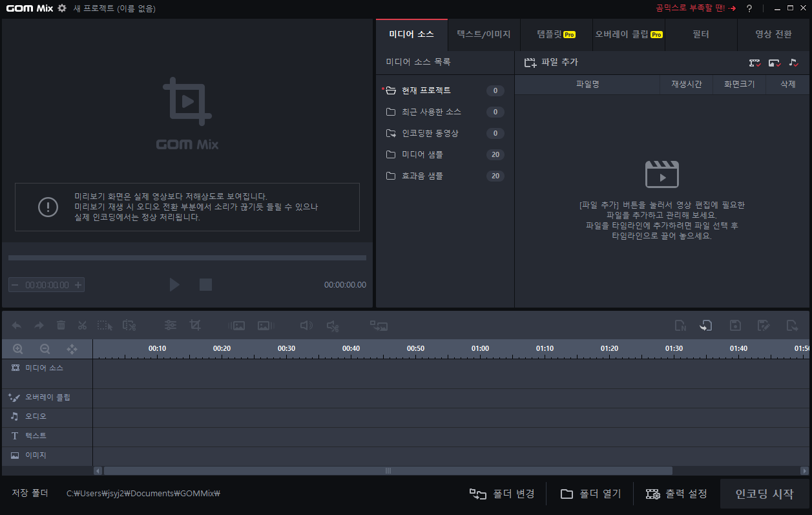Switch to 필터 tab
812x515 pixels.
coord(701,35)
